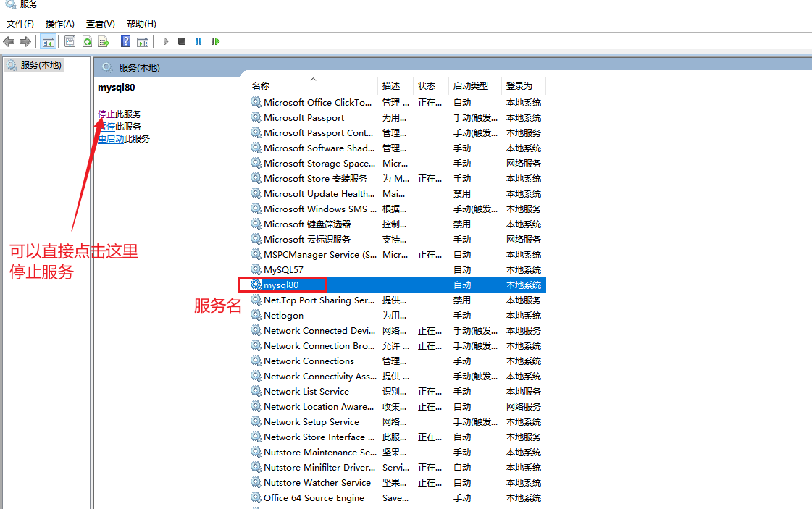Click the Forward arrow toolbar icon
The height and width of the screenshot is (509, 812).
click(25, 41)
